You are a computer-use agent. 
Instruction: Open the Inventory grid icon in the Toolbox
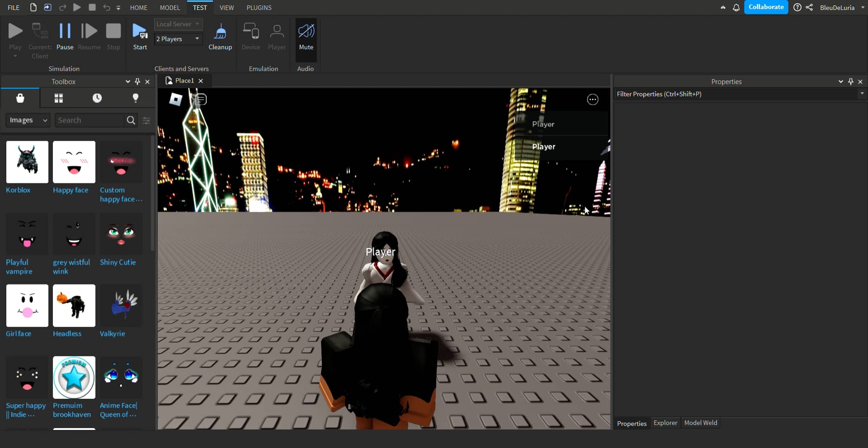(58, 98)
